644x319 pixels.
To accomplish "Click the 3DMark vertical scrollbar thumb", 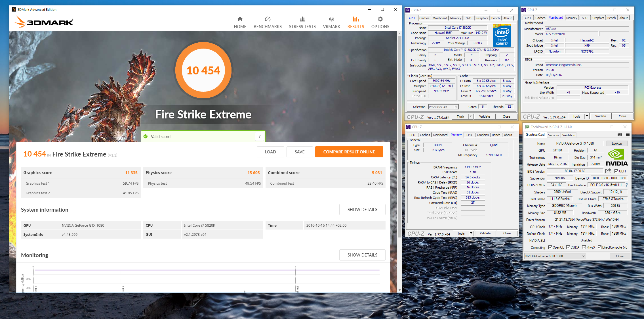I will pos(399,136).
